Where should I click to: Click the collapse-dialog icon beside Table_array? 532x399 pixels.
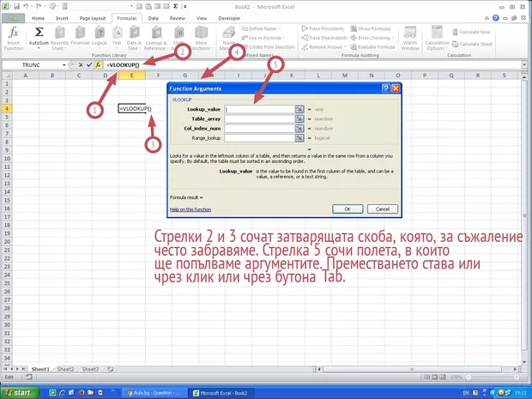[x=299, y=119]
